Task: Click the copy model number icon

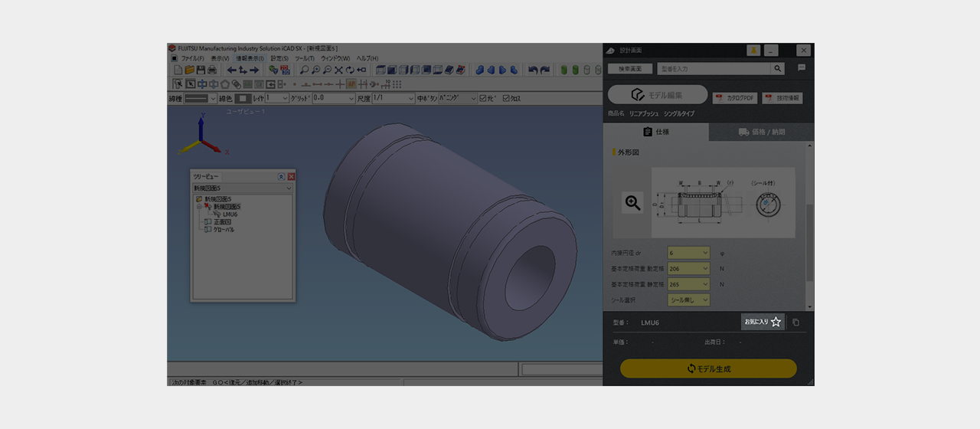Action: pyautogui.click(x=796, y=323)
